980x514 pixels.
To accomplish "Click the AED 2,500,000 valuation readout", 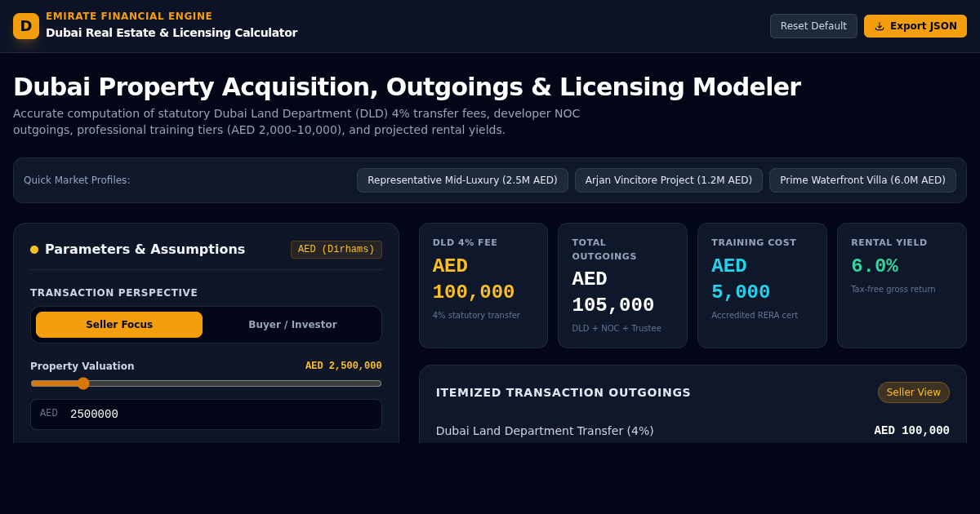I will 344,366.
